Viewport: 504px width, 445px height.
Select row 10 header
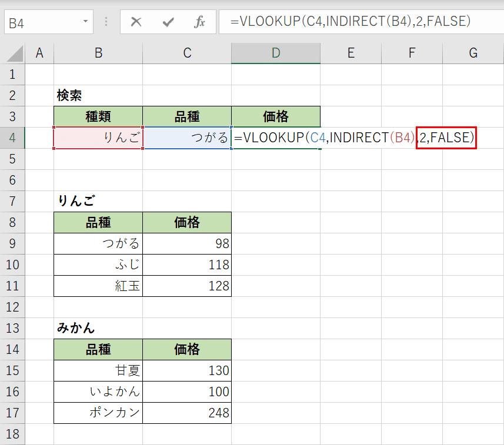point(12,265)
